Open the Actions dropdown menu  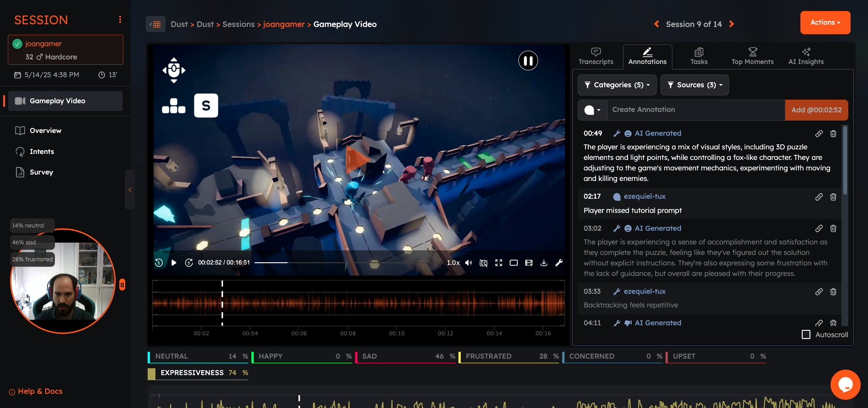[825, 22]
